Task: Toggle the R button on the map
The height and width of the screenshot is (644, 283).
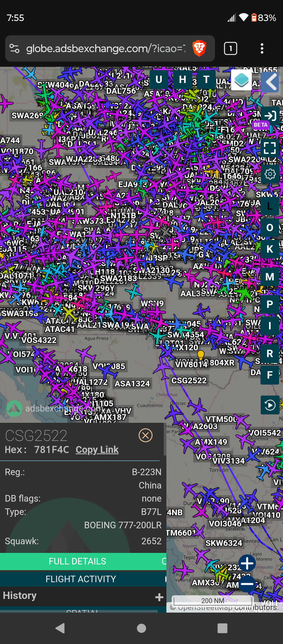Action: (x=270, y=354)
